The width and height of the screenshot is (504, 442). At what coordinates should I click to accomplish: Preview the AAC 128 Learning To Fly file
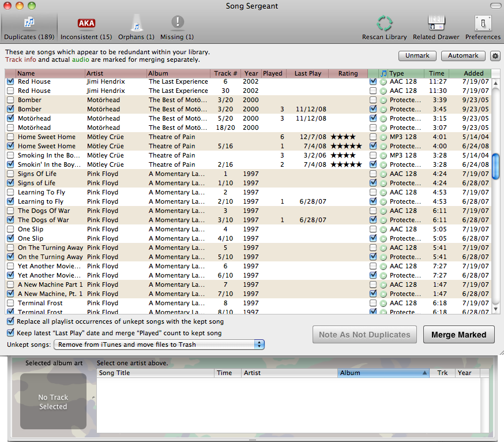point(383,192)
